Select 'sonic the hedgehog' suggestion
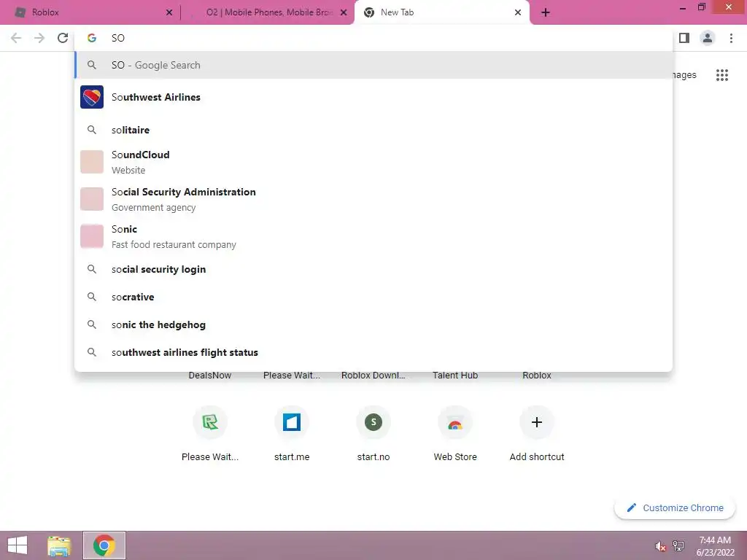Image resolution: width=747 pixels, height=560 pixels. click(x=373, y=324)
